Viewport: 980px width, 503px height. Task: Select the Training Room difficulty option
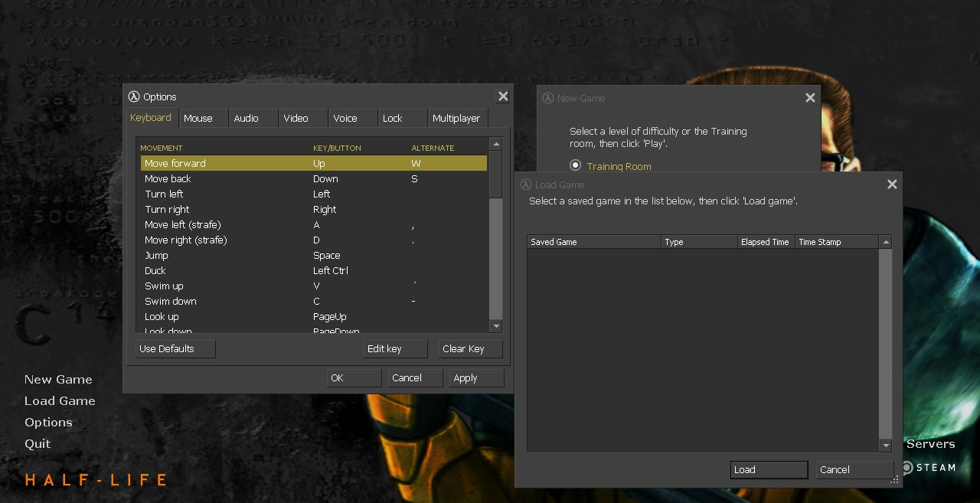pos(575,165)
